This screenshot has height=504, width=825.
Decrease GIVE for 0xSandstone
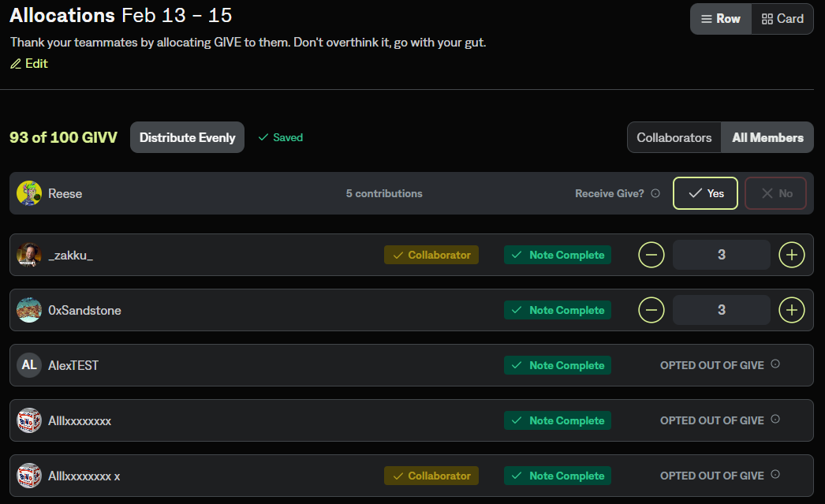coord(651,310)
